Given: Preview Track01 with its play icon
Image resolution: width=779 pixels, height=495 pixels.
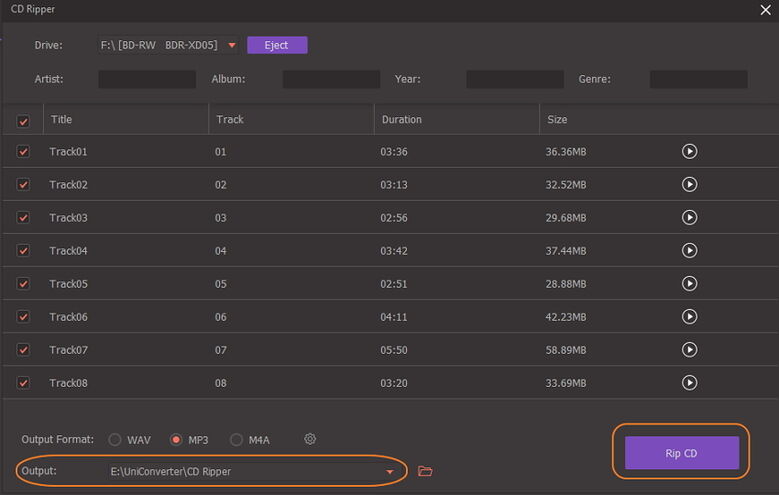Looking at the screenshot, I should [x=689, y=151].
